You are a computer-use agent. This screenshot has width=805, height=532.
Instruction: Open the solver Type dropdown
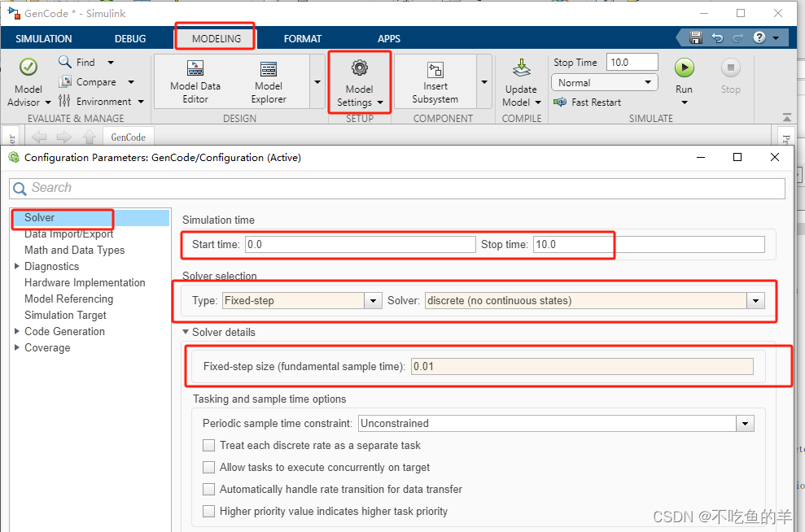tap(374, 301)
